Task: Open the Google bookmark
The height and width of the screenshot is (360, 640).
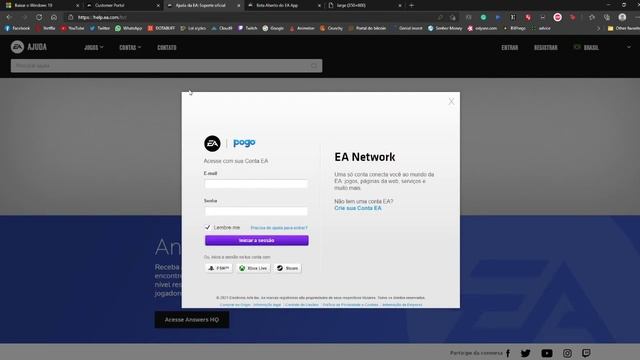Action: pyautogui.click(x=273, y=28)
